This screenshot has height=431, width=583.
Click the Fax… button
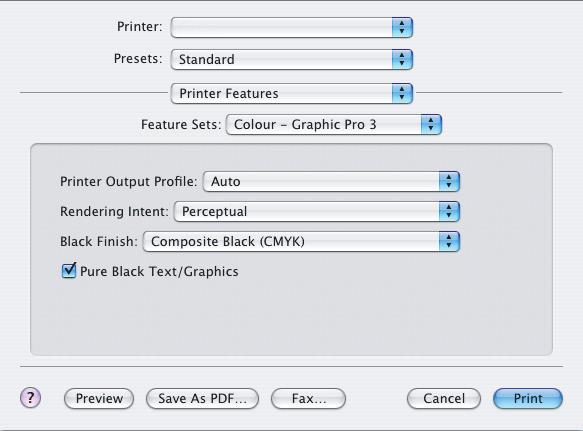[309, 398]
